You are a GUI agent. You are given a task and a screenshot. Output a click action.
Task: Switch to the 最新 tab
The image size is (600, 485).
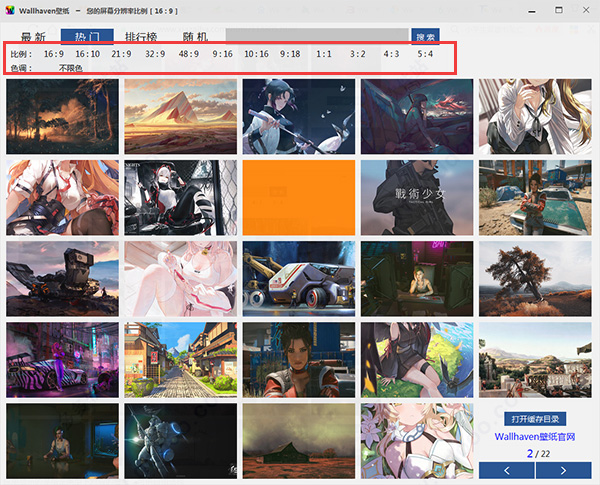(33, 37)
